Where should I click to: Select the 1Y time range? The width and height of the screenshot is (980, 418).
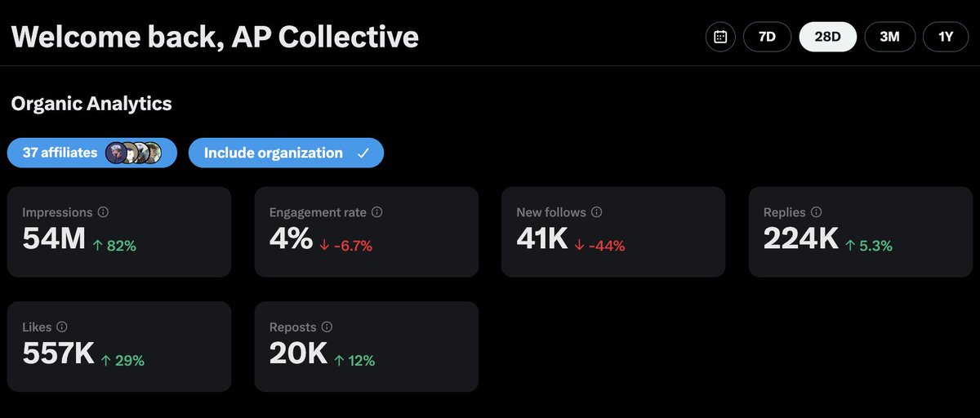(947, 37)
